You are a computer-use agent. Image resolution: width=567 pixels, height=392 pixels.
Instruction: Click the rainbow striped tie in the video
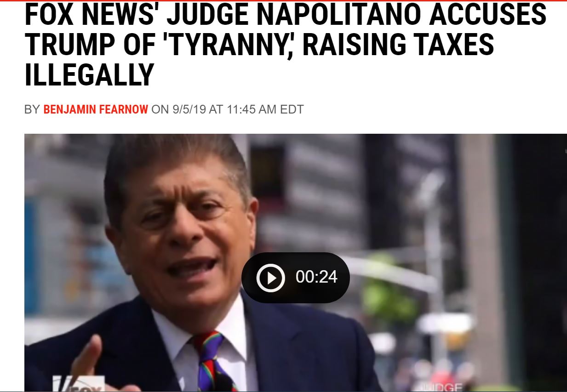click(x=209, y=361)
